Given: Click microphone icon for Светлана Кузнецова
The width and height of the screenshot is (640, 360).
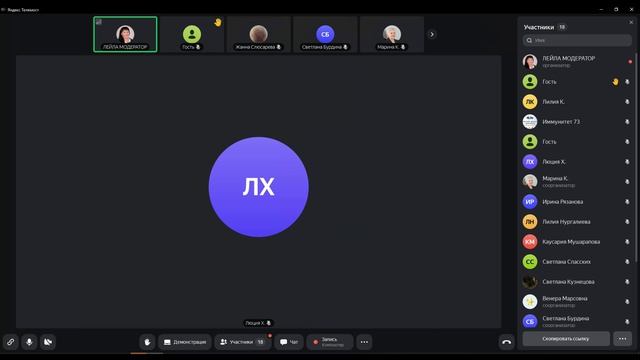Looking at the screenshot, I should click(627, 282).
